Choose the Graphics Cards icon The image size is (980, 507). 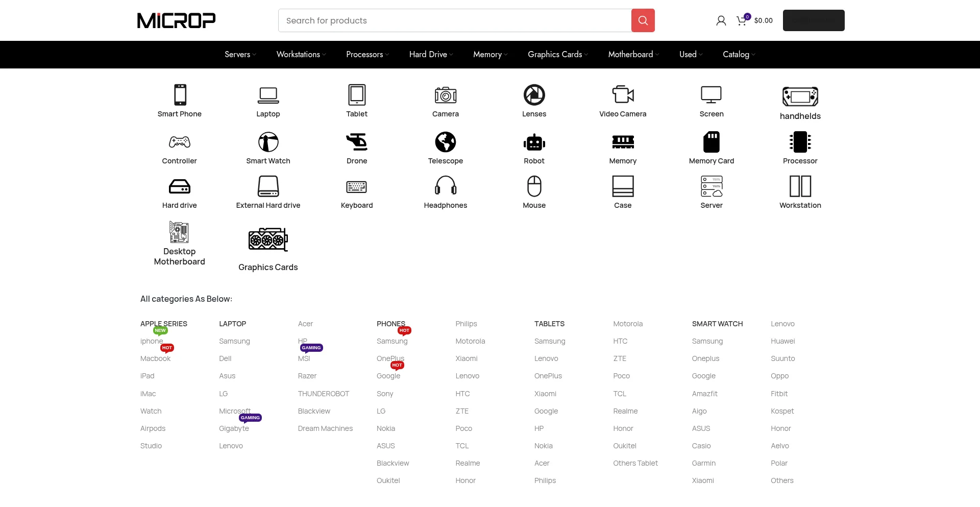tap(268, 240)
